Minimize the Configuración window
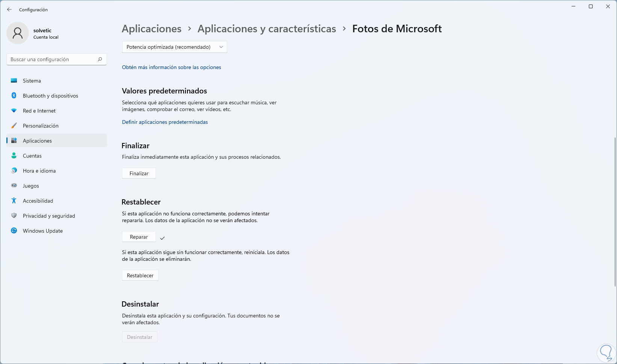The width and height of the screenshot is (617, 364). 573,6
